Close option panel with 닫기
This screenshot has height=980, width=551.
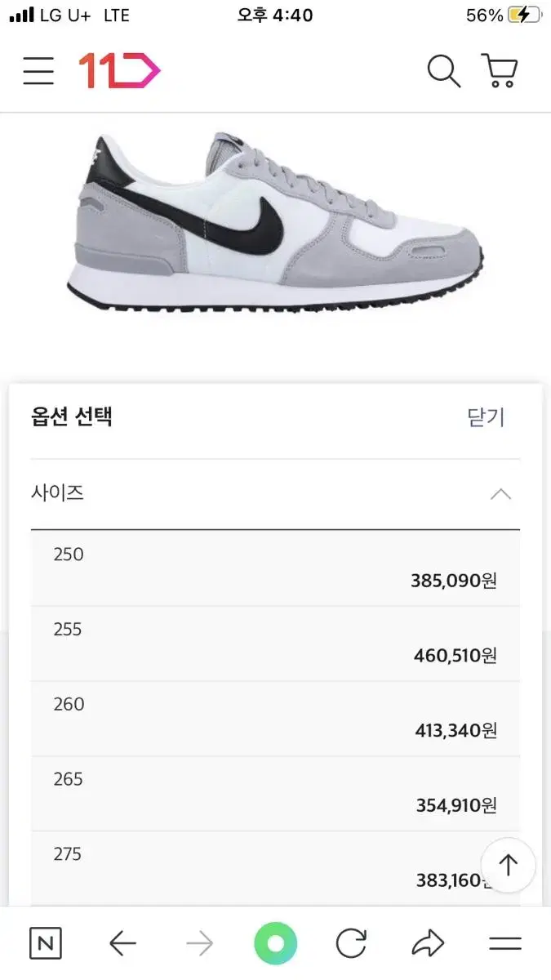coord(487,417)
